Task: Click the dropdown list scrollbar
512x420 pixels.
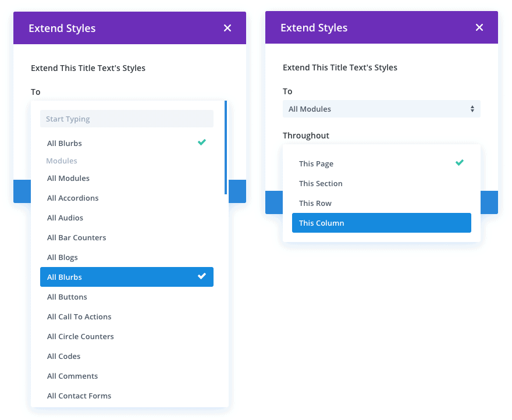Action: [226, 148]
